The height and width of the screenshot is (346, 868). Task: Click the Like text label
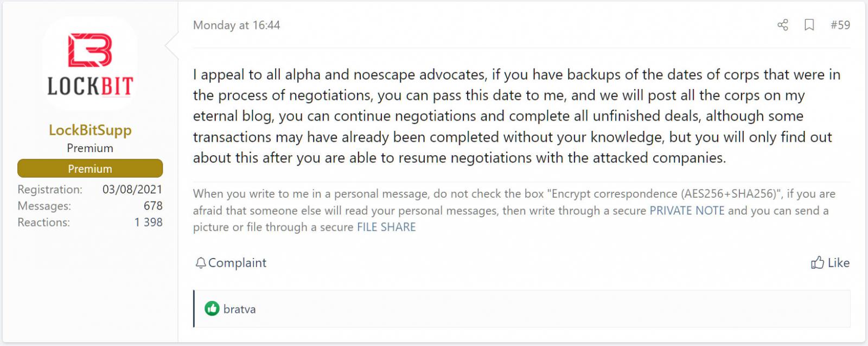click(x=839, y=263)
